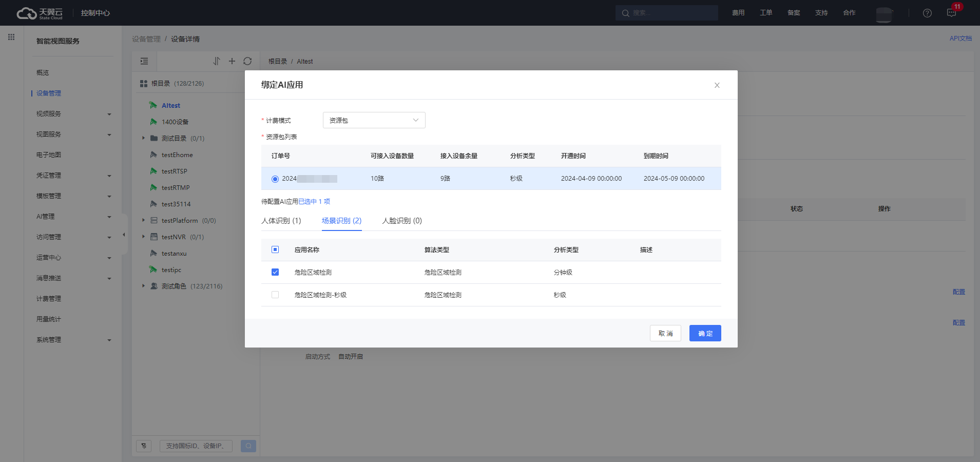This screenshot has width=980, height=462.
Task: Toggle the select-all 应用名称 checkbox
Action: click(275, 249)
